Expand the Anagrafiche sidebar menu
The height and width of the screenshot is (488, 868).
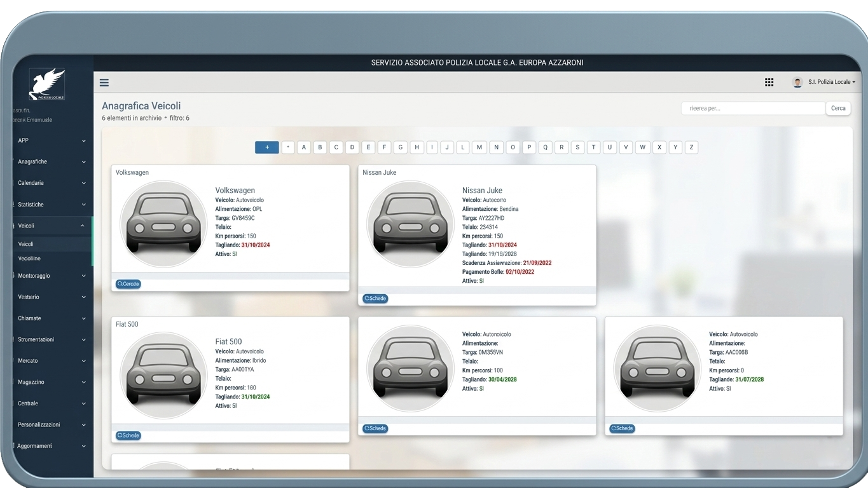coord(52,162)
